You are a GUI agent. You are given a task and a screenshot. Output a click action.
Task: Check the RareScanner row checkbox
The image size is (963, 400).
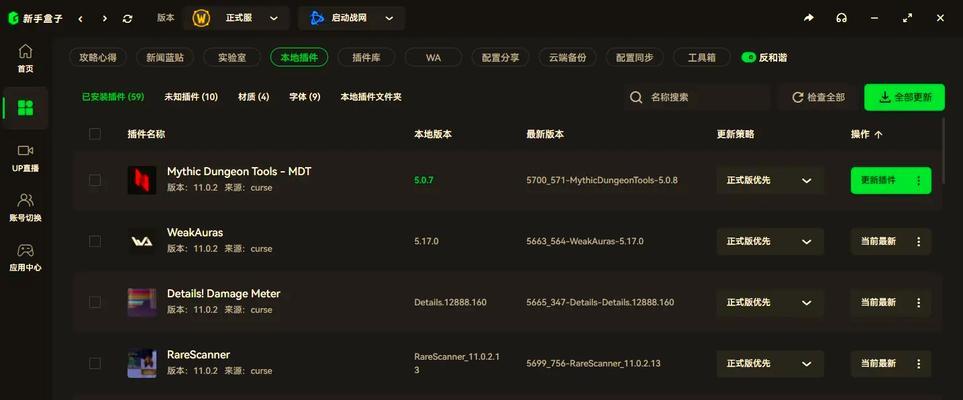point(95,363)
